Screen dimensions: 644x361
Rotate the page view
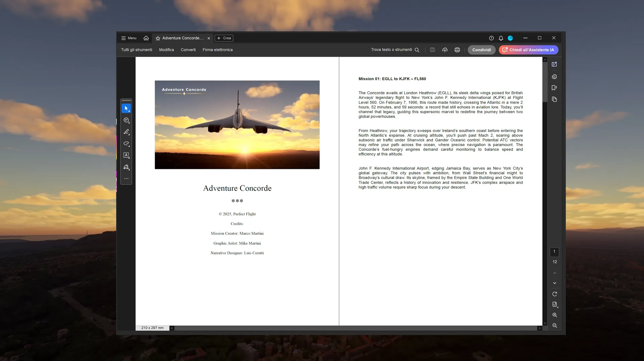click(x=554, y=294)
